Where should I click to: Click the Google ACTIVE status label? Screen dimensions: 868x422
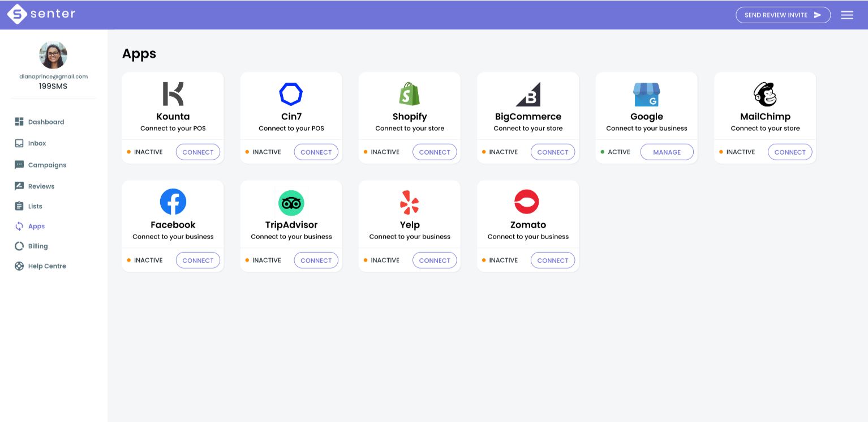619,152
